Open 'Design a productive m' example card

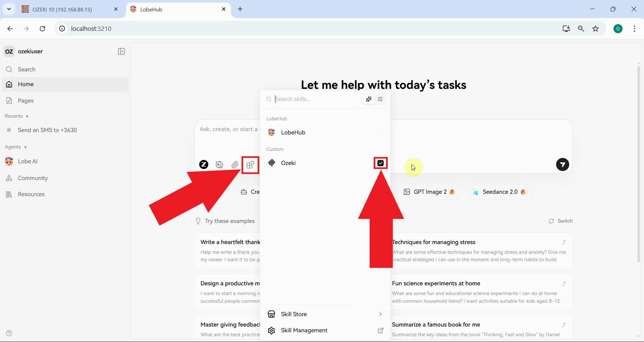(x=227, y=292)
